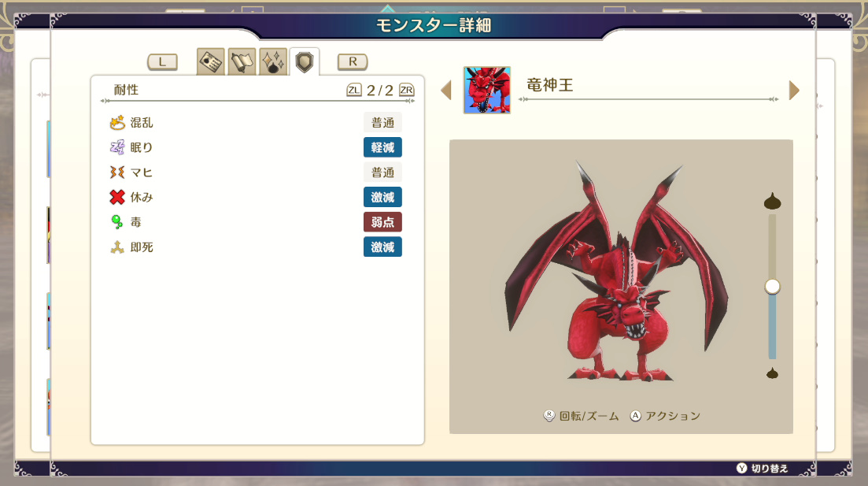868x486 pixels.
Task: Click the green poison (毒) icon
Action: [x=116, y=222]
